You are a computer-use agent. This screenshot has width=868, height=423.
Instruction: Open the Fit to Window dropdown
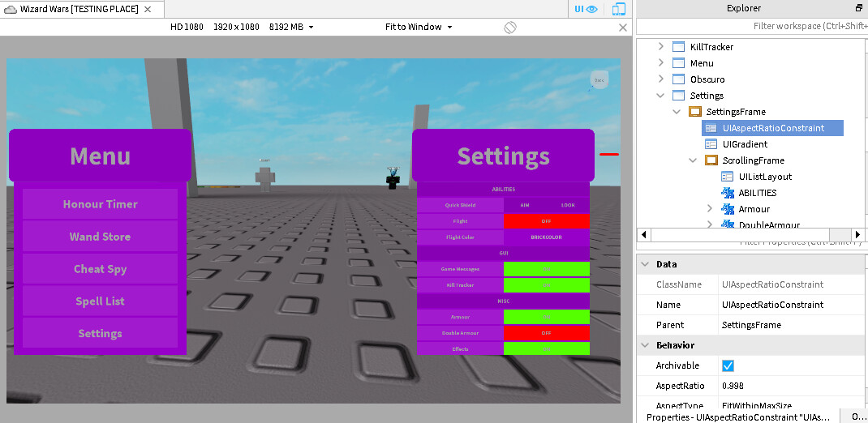coord(419,27)
